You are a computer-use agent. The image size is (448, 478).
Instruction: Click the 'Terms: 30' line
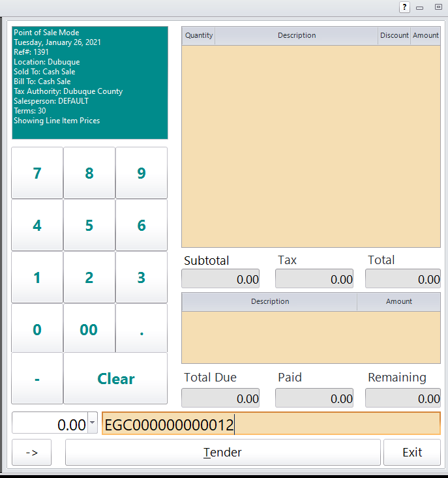(x=30, y=111)
